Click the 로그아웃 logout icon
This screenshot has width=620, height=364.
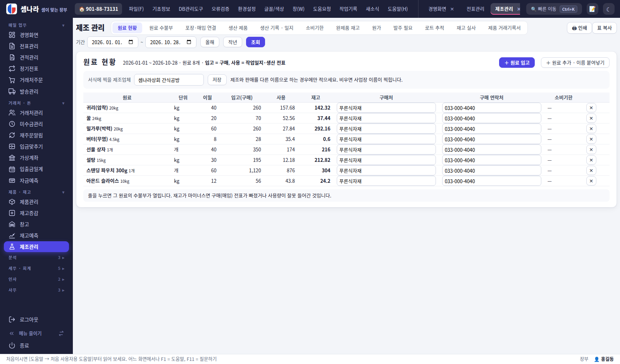(12, 319)
